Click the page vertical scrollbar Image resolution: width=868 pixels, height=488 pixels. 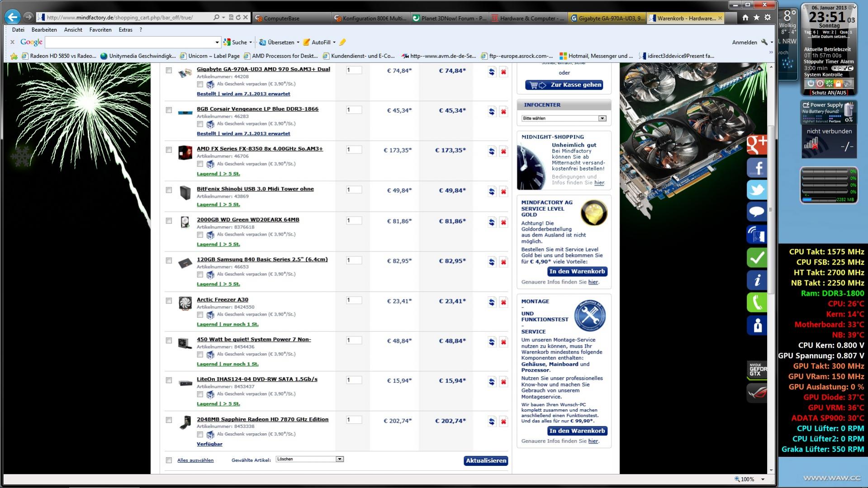[770, 210]
